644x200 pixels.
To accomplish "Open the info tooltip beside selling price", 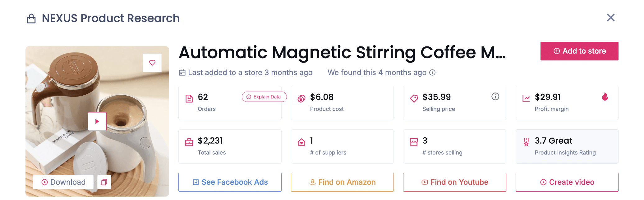I will (495, 97).
